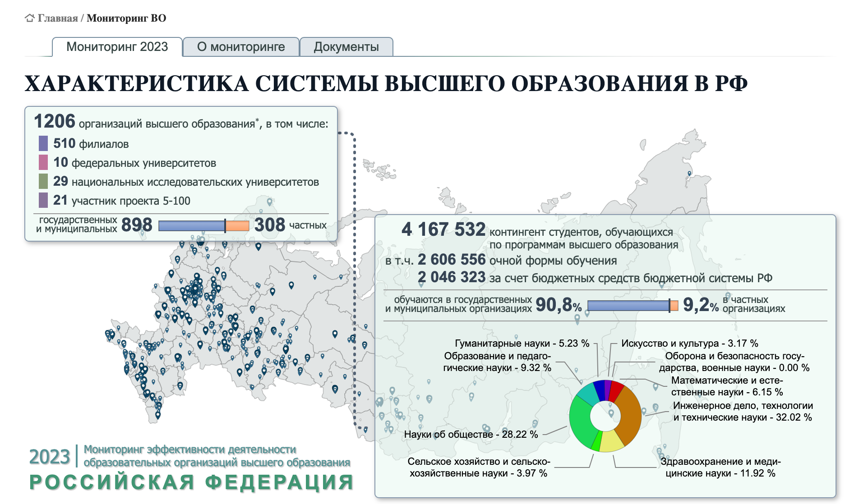Viewport: 859px width, 504px height.
Task: Open the Главная breadcrumb link
Action: 58,18
